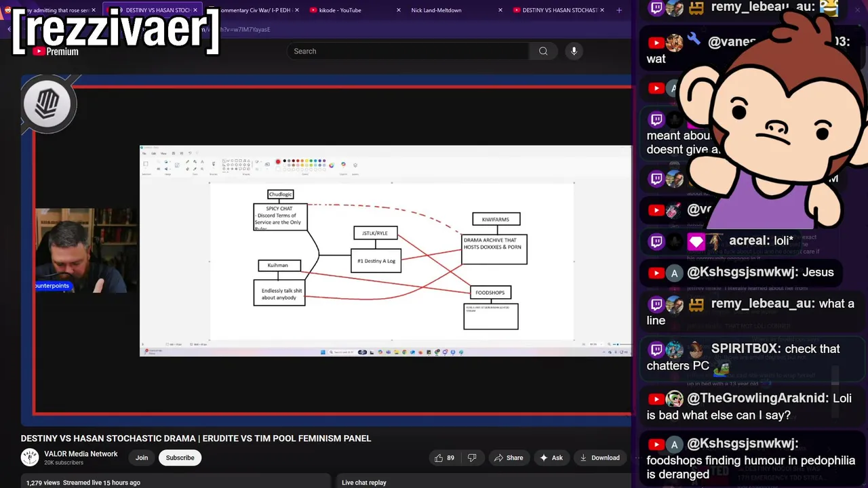Open YouTube Premium home logo
Image resolution: width=868 pixels, height=488 pixels.
56,52
